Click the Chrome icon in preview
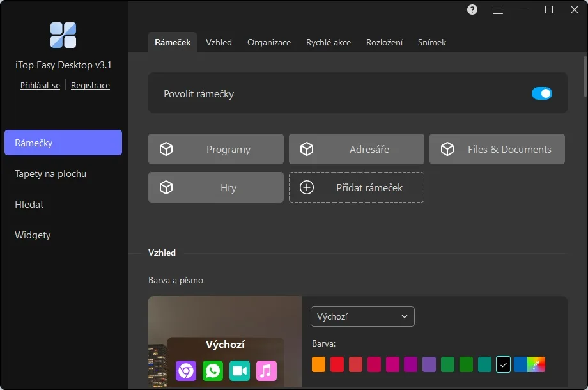 tap(186, 371)
